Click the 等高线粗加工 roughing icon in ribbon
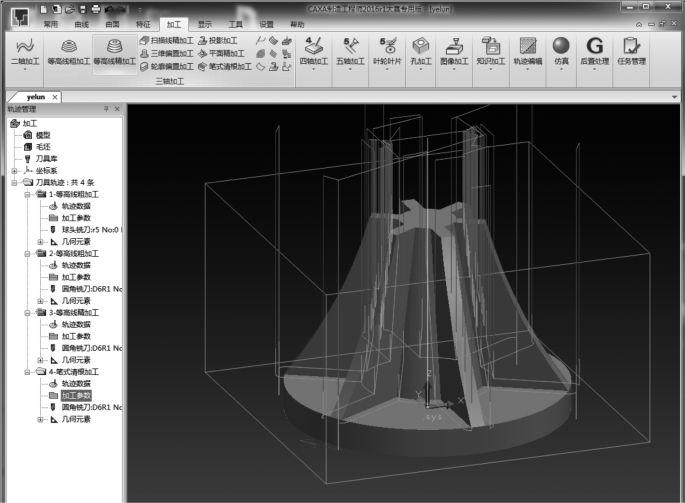The image size is (685, 503). [x=68, y=48]
